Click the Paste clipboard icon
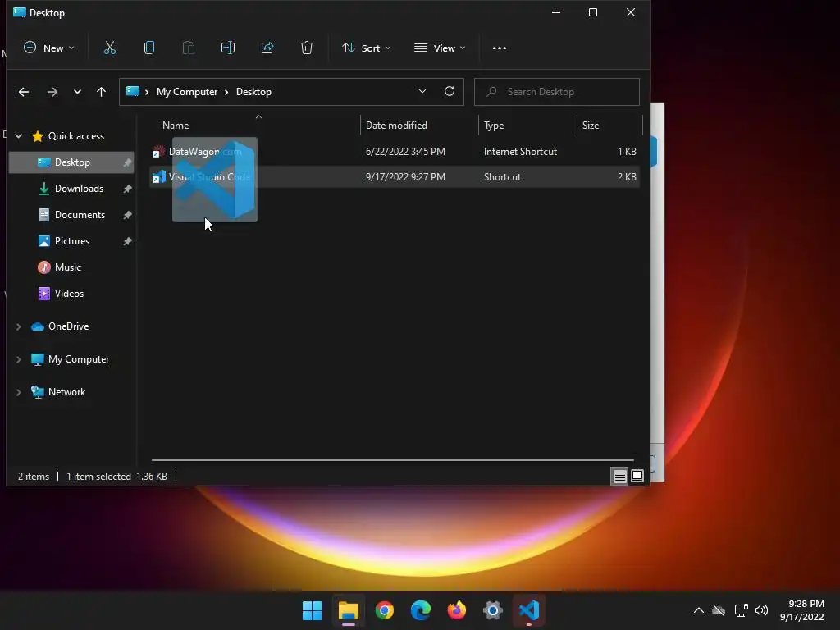The height and width of the screenshot is (630, 840). (189, 48)
